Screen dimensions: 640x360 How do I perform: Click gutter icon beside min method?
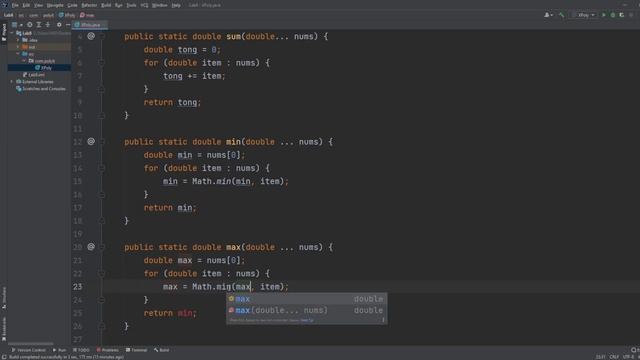tap(91, 142)
